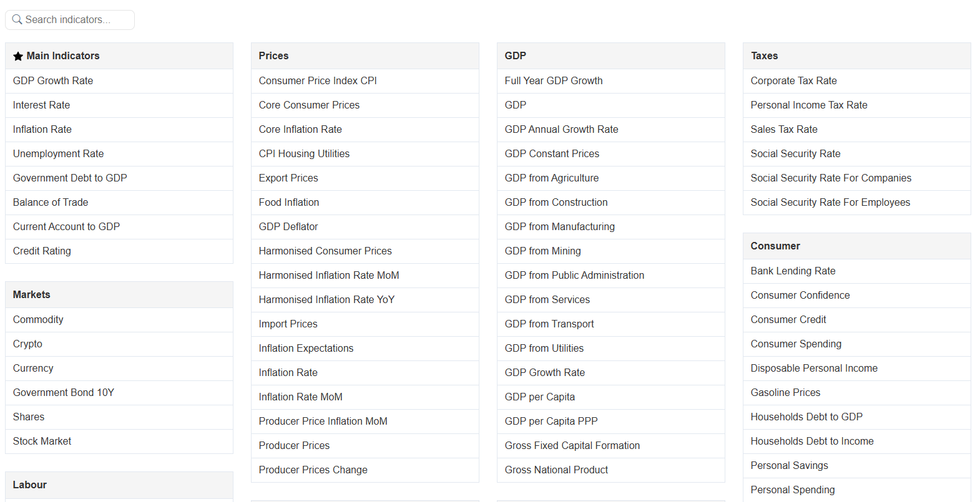Viewport: 980px width, 502px height.
Task: Open Corporate Tax Rate link
Action: [793, 80]
